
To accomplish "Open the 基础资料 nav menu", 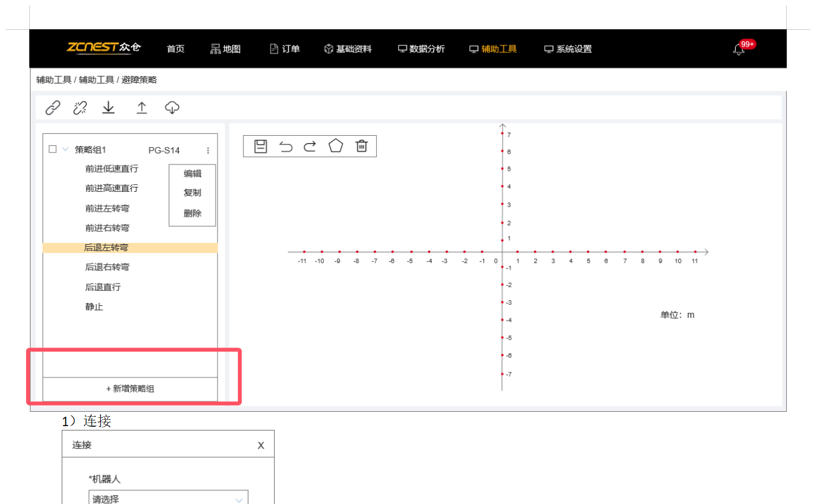I will point(348,49).
